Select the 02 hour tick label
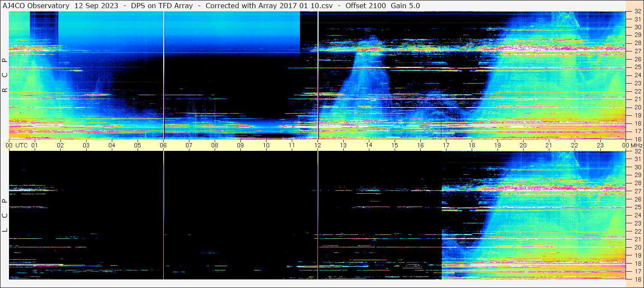 (x=60, y=145)
